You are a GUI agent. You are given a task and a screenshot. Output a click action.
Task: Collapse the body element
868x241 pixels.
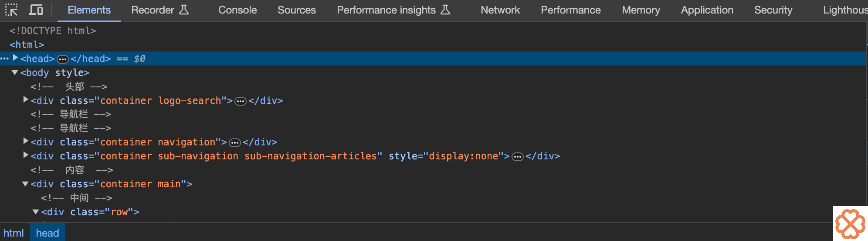pos(15,72)
